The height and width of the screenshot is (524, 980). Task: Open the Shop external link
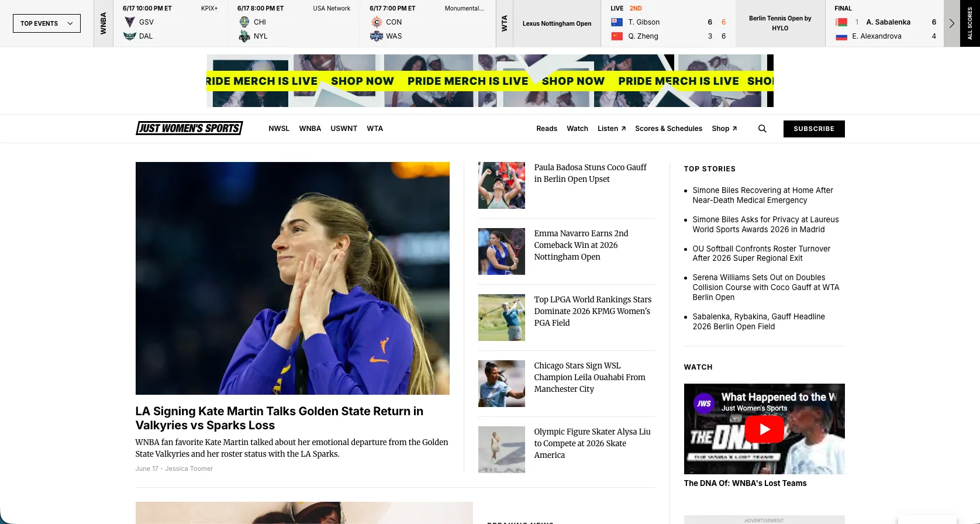point(724,129)
